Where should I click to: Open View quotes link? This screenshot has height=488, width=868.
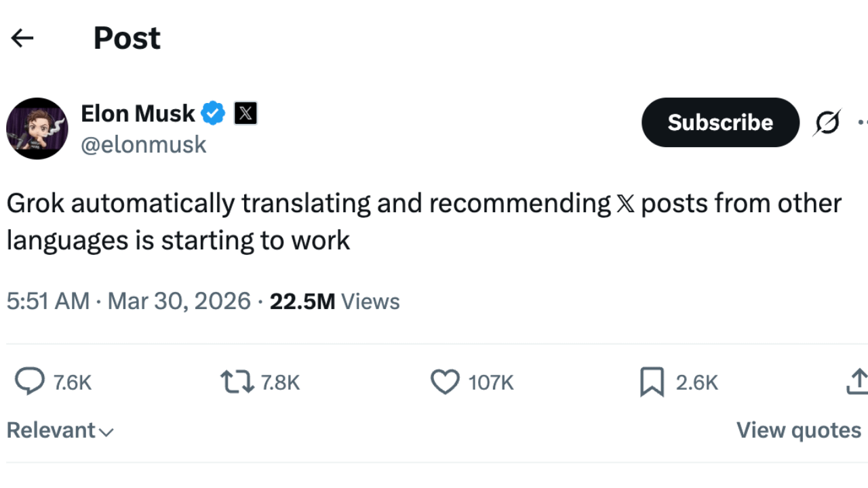pos(799,430)
